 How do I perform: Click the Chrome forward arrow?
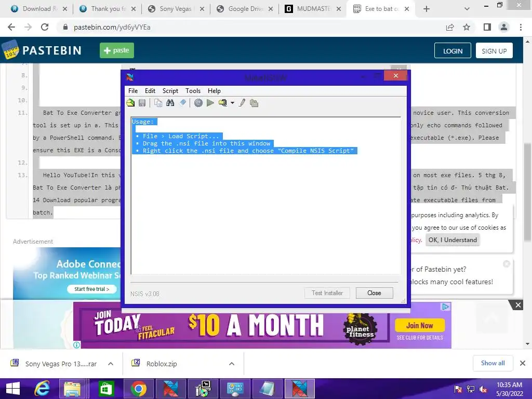coord(28,27)
